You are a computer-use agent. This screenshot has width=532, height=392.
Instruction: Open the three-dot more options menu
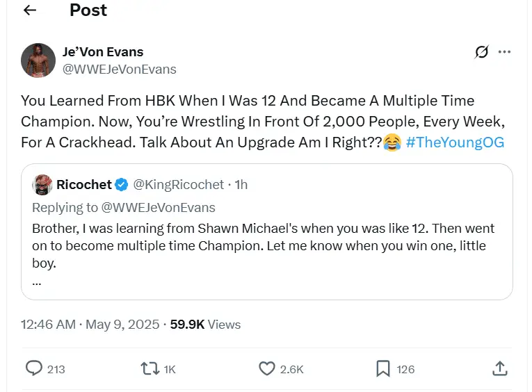pos(505,52)
